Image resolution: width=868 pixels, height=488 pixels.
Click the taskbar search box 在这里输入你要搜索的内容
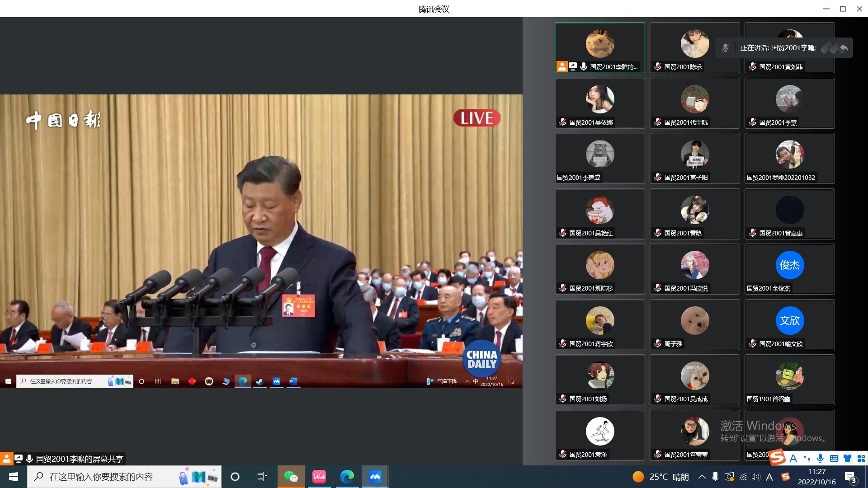tap(124, 477)
